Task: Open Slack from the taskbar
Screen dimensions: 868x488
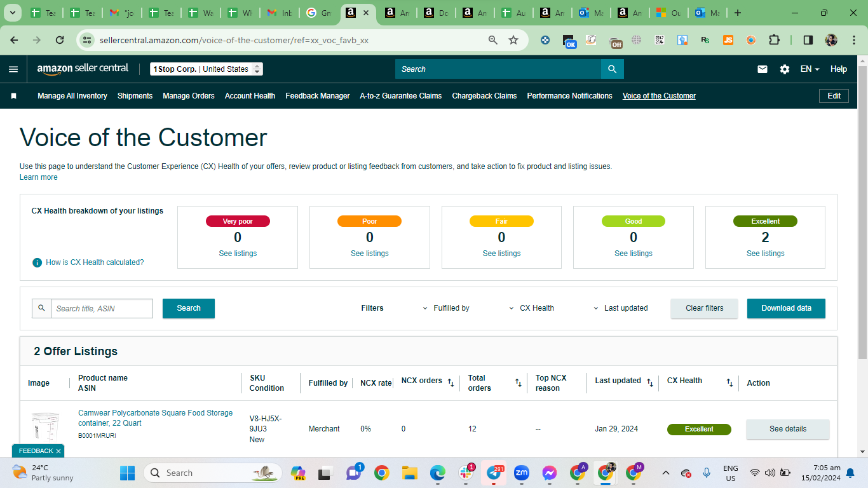Action: [466, 473]
